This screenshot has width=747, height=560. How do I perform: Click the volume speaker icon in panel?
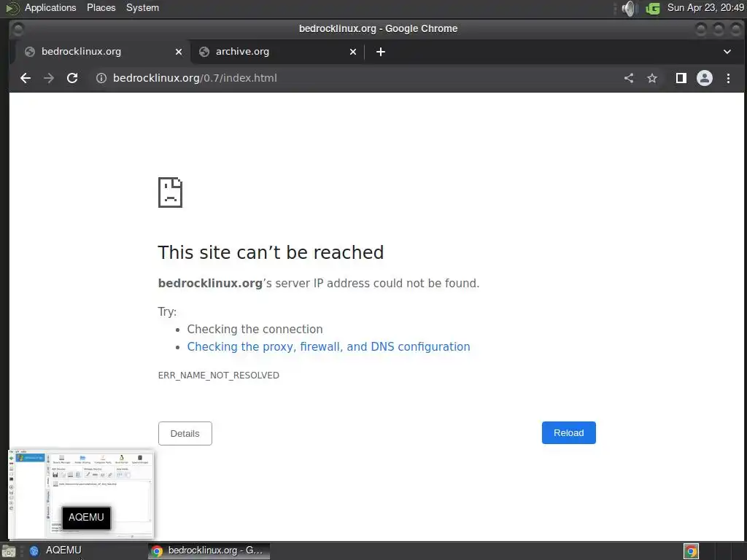click(x=630, y=8)
